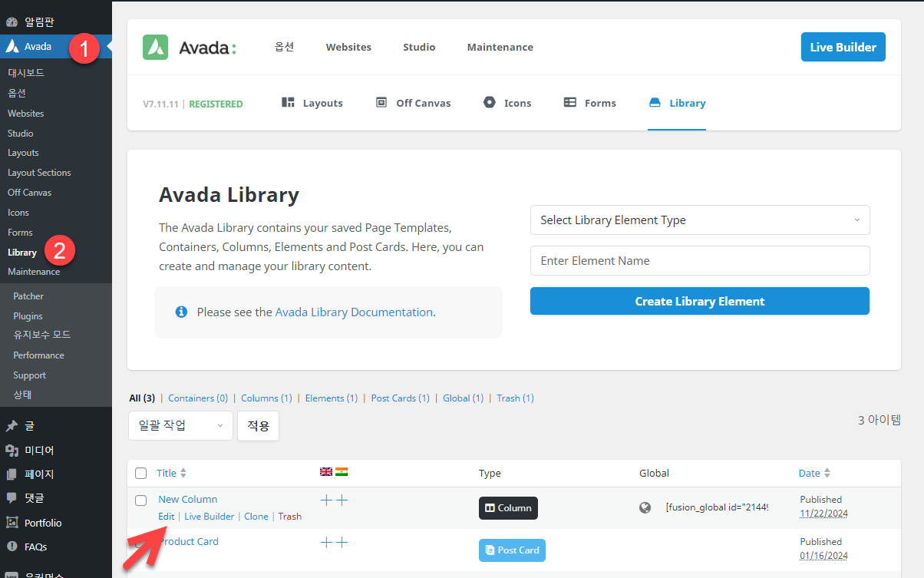924x578 pixels.
Task: Open the Maintenance tab in Avada header
Action: tap(500, 47)
